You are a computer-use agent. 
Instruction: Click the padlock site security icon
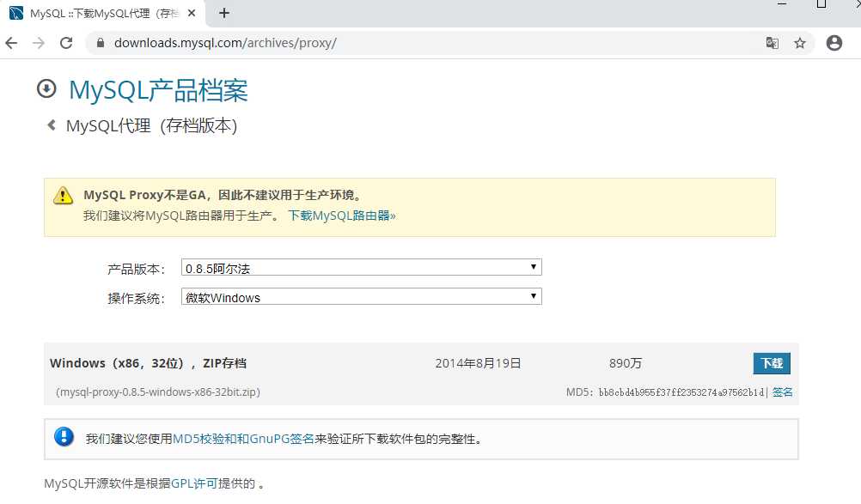click(100, 43)
